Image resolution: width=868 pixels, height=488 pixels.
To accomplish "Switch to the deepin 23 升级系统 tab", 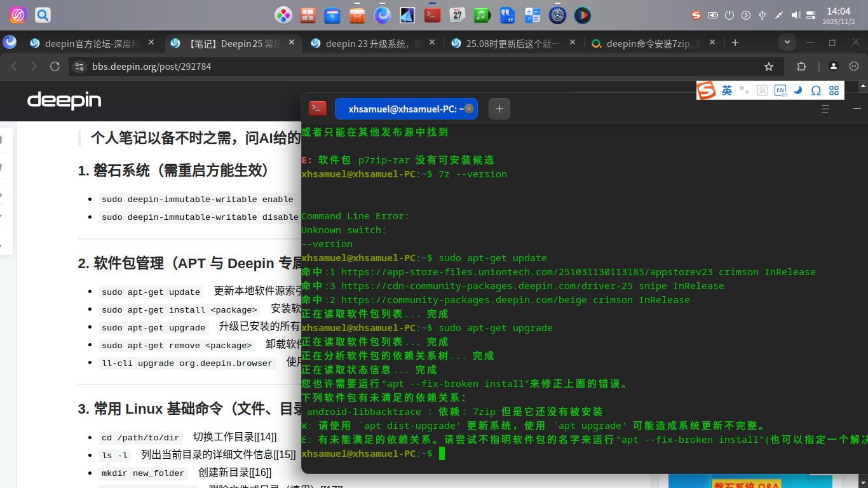I will coord(372,43).
